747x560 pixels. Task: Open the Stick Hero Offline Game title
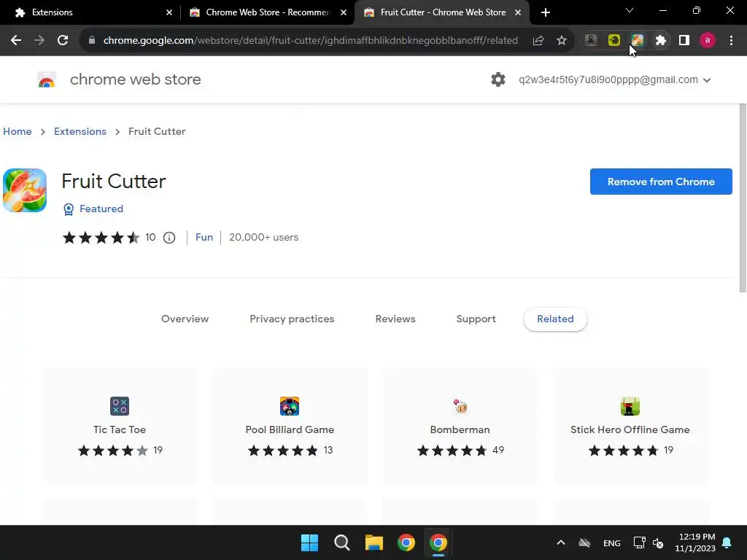630,429
